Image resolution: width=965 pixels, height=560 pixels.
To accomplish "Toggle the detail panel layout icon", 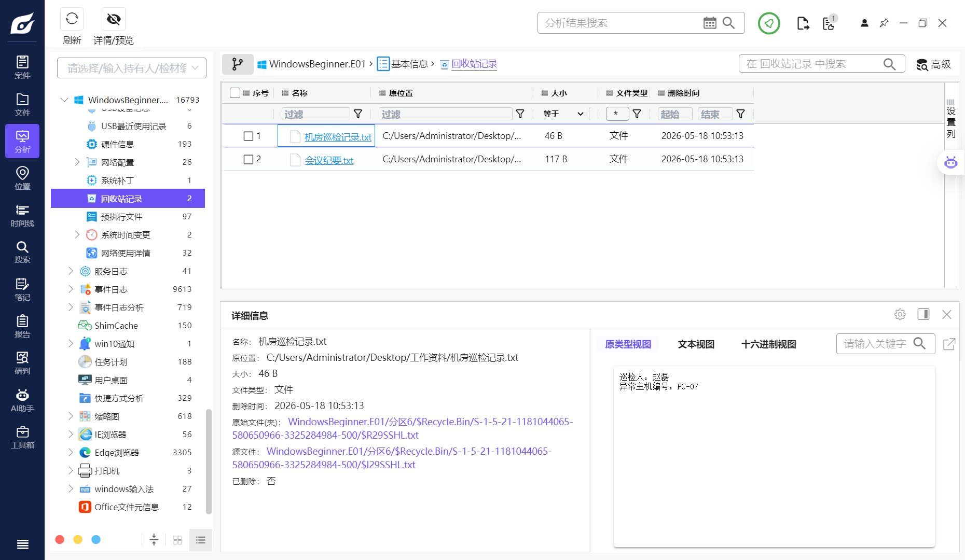I will [923, 314].
